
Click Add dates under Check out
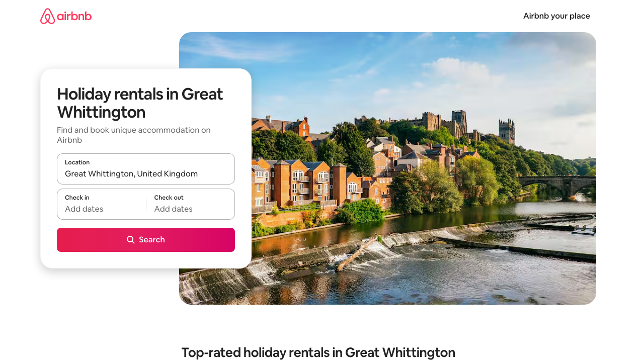coord(174,209)
